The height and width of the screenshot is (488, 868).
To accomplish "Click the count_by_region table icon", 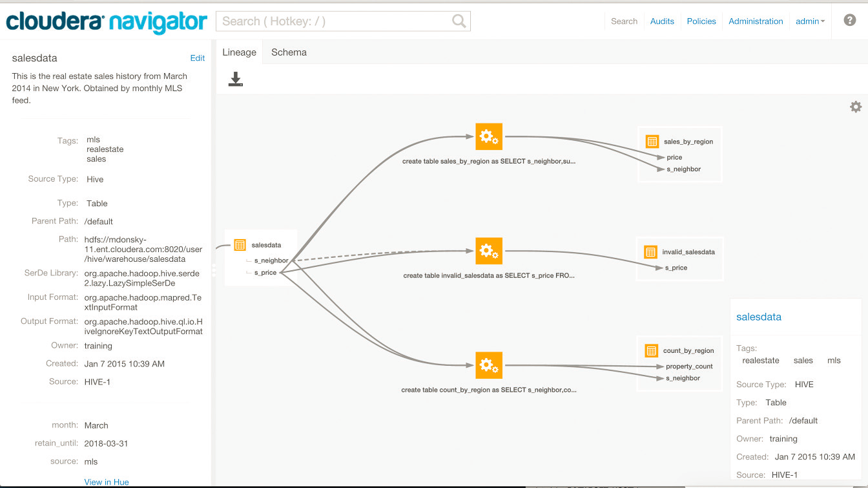I will 651,350.
